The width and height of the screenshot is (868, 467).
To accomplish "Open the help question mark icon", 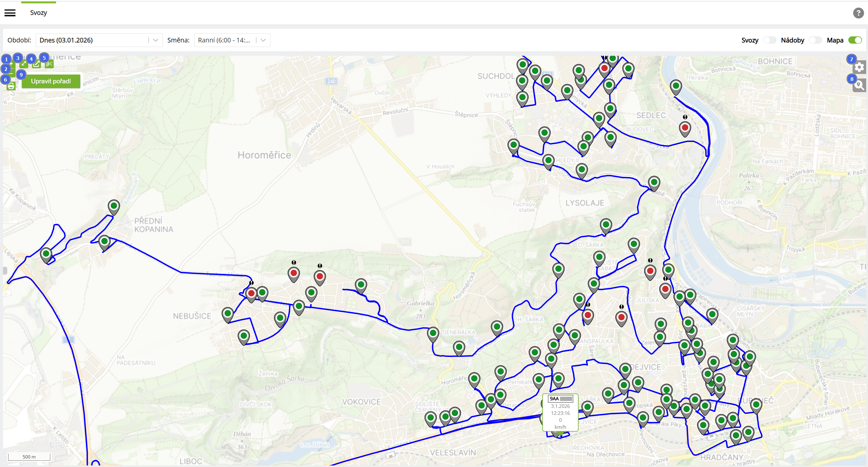I will coord(858,13).
